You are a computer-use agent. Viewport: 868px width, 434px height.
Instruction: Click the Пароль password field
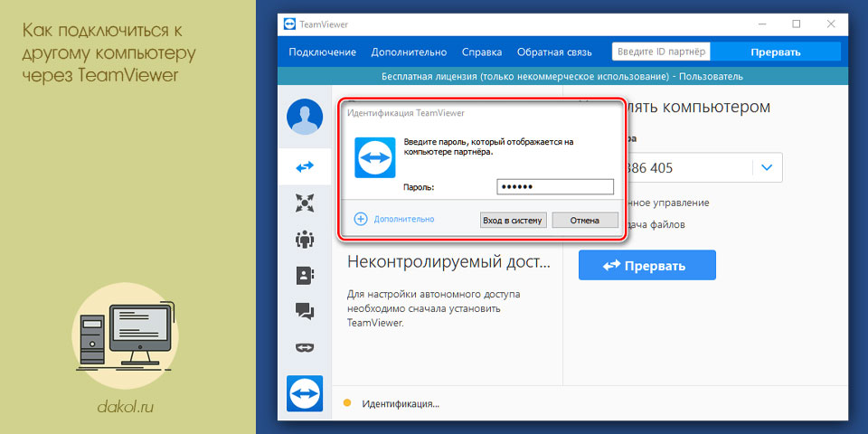[x=555, y=187]
